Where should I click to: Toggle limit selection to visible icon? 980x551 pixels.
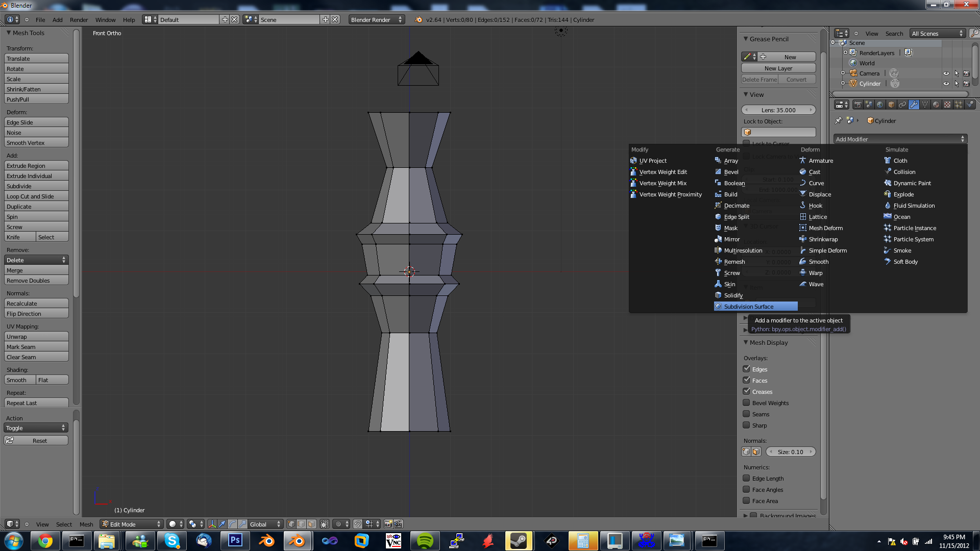point(325,524)
